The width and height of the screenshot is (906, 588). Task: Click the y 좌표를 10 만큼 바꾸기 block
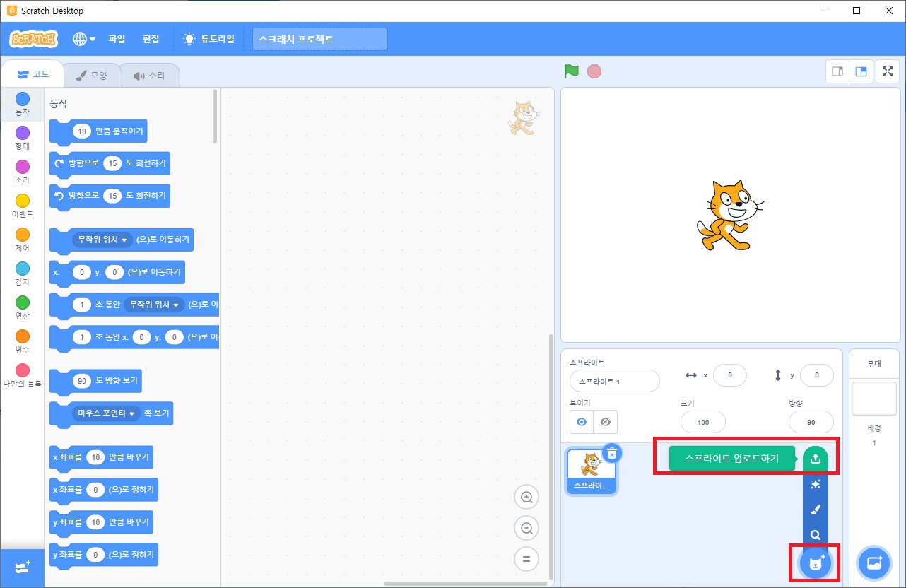tap(101, 522)
